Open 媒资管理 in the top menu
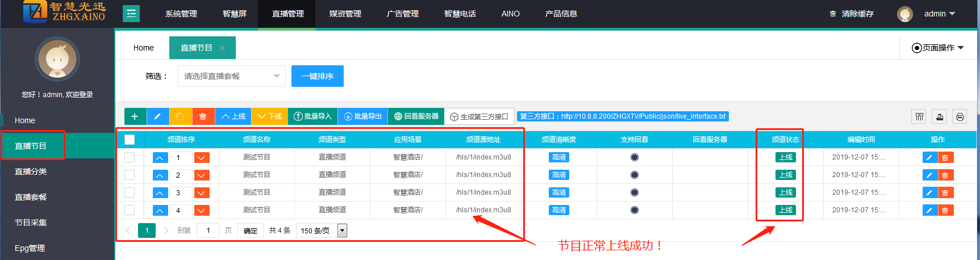The height and width of the screenshot is (260, 980). [345, 14]
